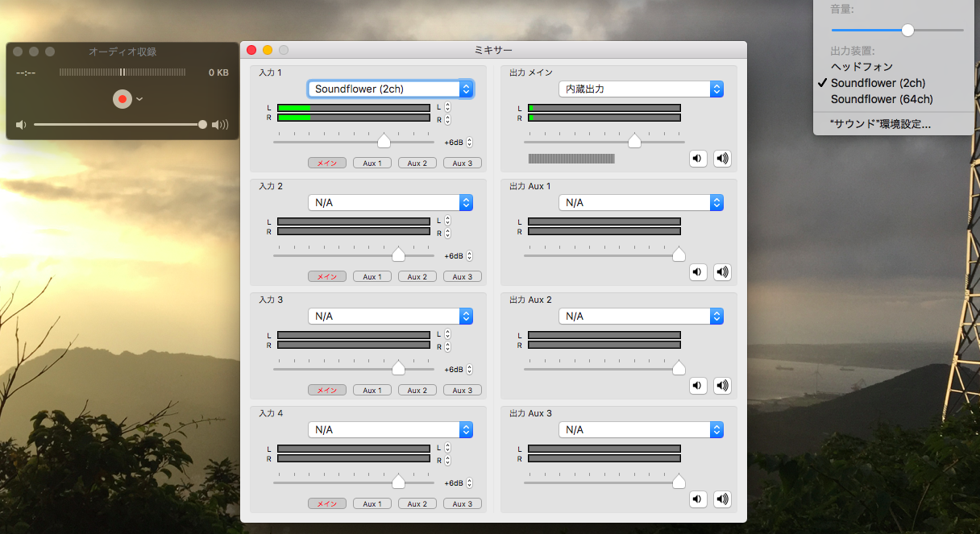The width and height of the screenshot is (980, 534).
Task: Click the 入力 2 section label
Action: click(x=271, y=186)
